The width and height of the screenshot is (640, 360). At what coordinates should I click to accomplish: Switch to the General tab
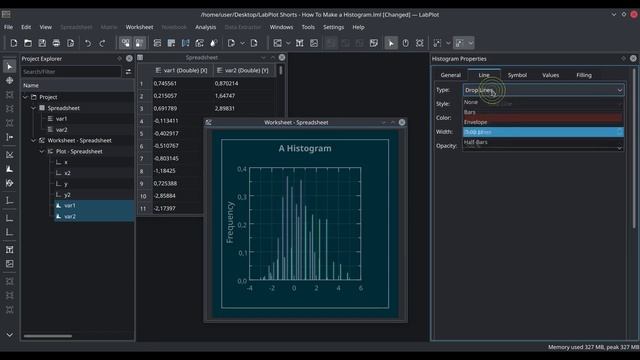pyautogui.click(x=451, y=75)
